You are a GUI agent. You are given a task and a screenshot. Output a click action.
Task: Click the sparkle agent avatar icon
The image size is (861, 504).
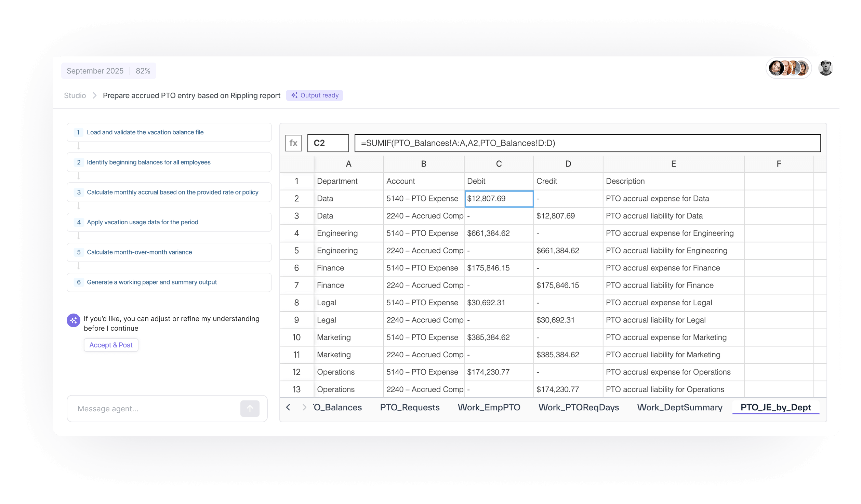tap(74, 320)
